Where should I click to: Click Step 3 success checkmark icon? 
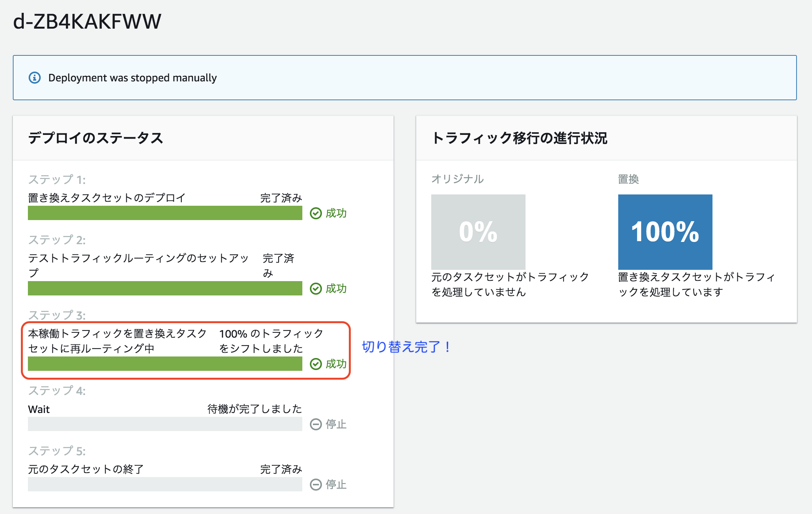316,364
